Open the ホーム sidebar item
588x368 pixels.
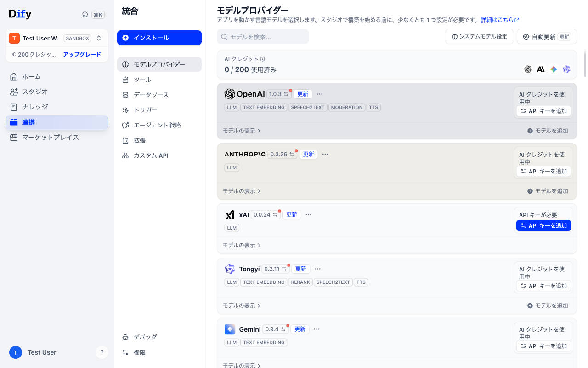[x=57, y=76]
